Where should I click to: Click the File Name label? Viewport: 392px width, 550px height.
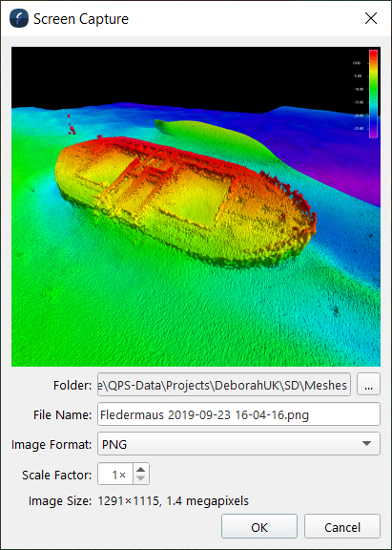click(62, 415)
